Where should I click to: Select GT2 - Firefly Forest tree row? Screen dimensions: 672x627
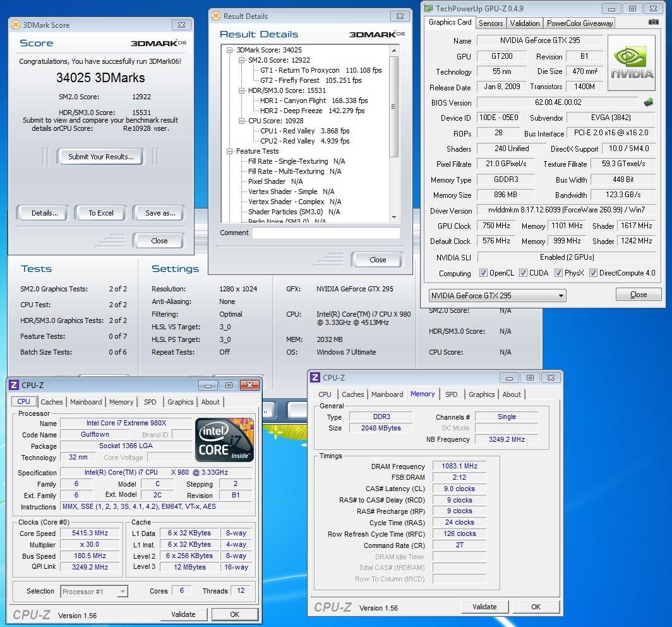pos(311,80)
